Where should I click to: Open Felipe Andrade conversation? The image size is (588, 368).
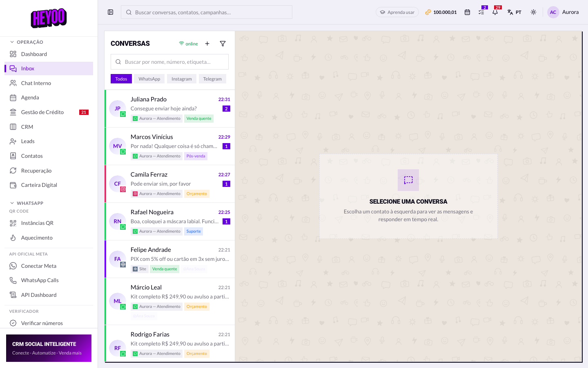pyautogui.click(x=170, y=259)
